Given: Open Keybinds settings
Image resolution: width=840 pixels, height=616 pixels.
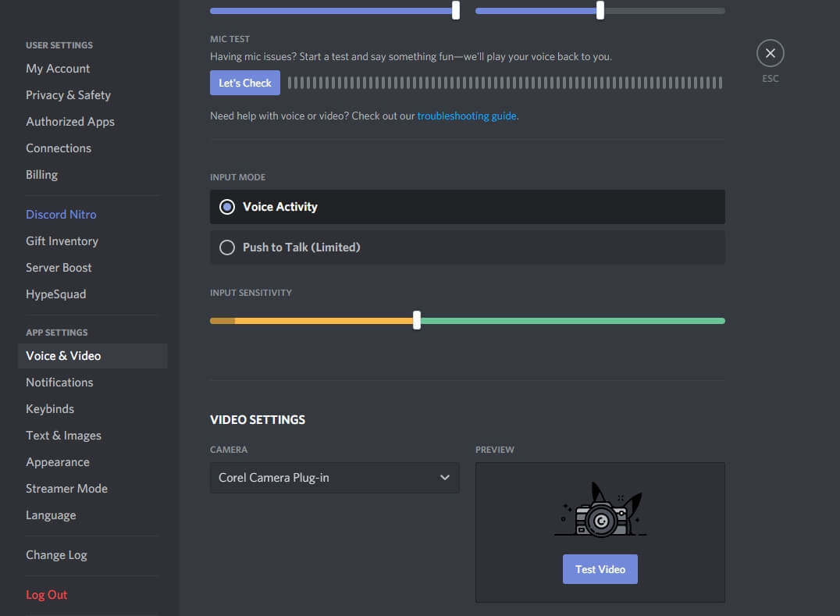Looking at the screenshot, I should [x=50, y=408].
